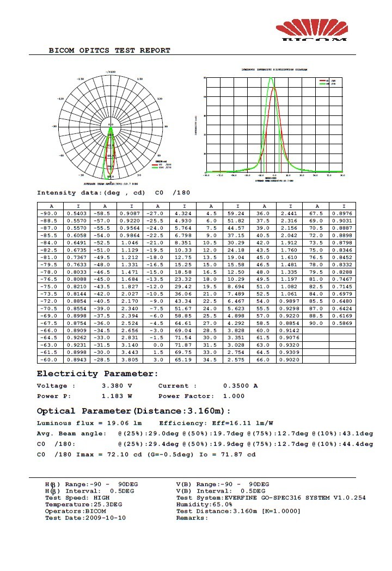The image size is (392, 571).
Task: Select 'Imax = 72.10 cd' value
Action: (x=109, y=455)
